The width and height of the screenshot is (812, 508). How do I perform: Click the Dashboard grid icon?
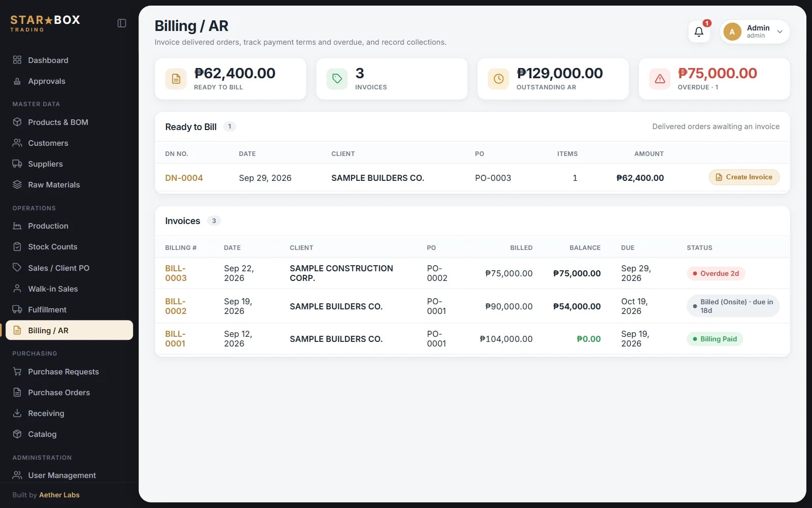(17, 60)
